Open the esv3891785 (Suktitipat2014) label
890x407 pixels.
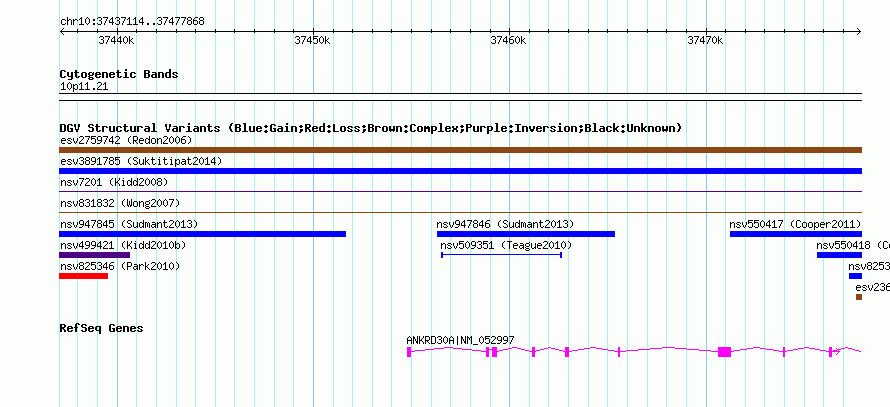141,161
